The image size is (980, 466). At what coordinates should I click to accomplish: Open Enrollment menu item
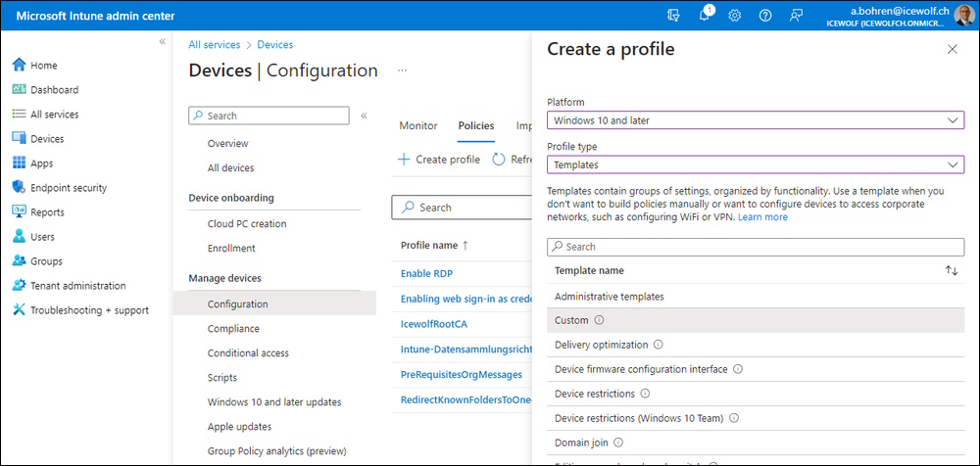[231, 248]
